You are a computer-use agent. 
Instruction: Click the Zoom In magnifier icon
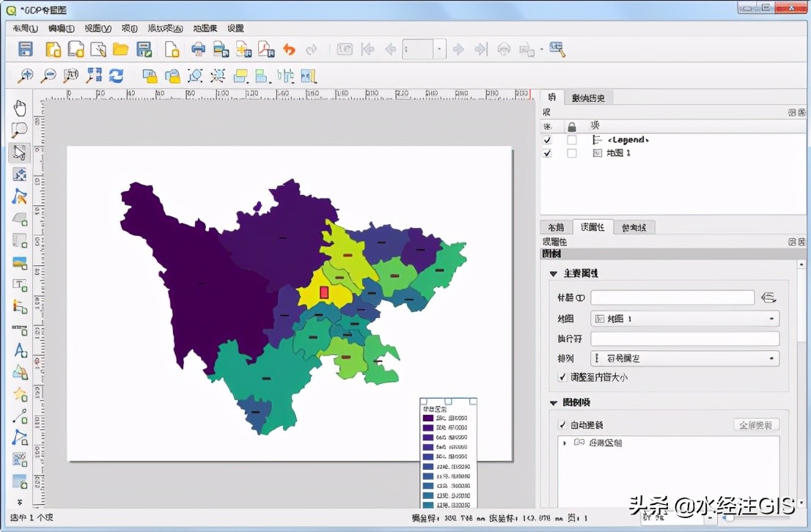coord(26,76)
